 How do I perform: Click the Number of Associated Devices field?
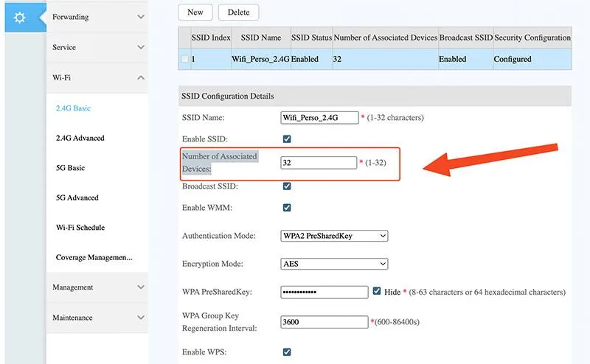point(318,163)
